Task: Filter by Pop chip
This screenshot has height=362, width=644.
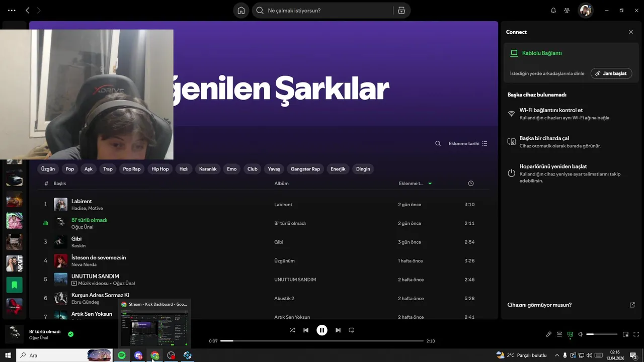Action: pos(70,169)
